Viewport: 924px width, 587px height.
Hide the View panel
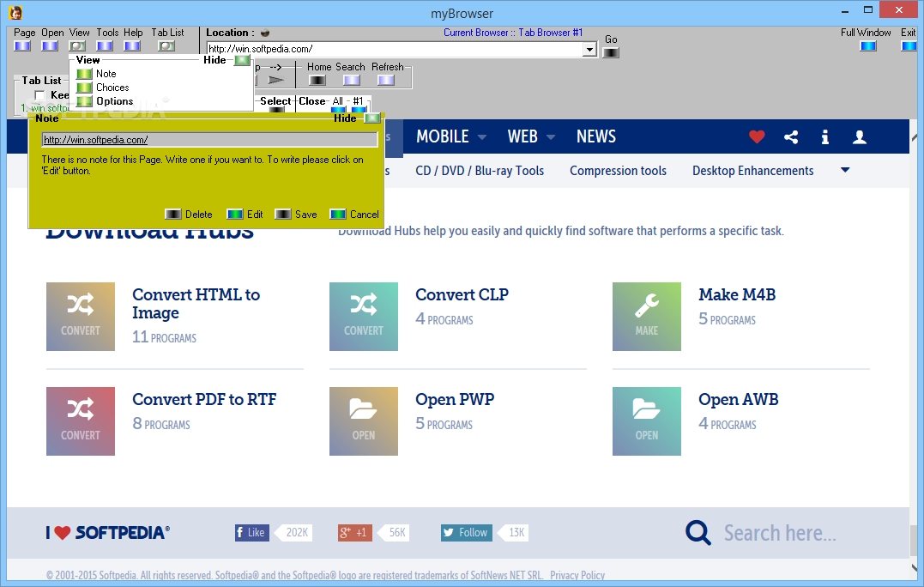pyautogui.click(x=242, y=60)
